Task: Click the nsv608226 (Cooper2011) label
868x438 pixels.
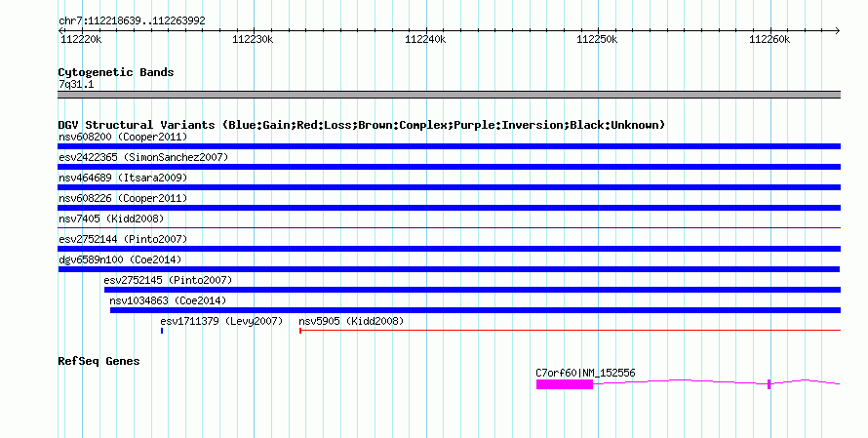Action: [123, 198]
